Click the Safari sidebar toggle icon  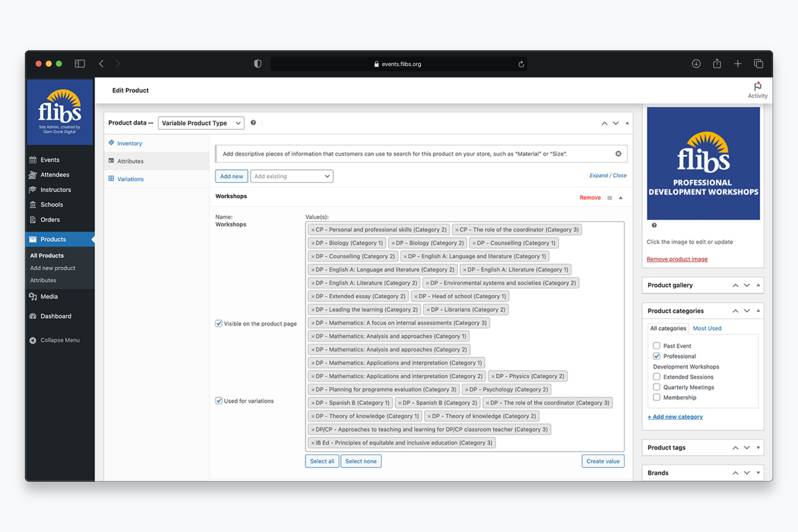click(80, 64)
